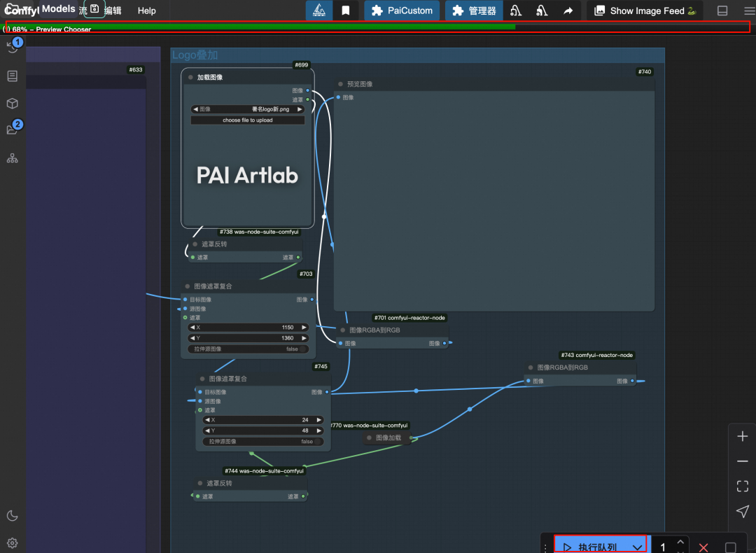This screenshot has width=756, height=553.
Task: Open the 管理器 manager button
Action: [x=475, y=10]
